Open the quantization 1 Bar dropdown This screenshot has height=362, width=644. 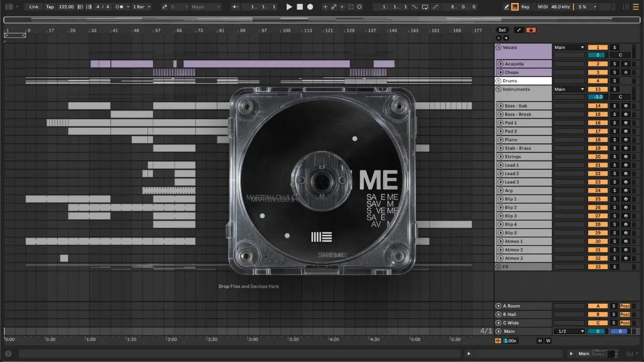142,7
